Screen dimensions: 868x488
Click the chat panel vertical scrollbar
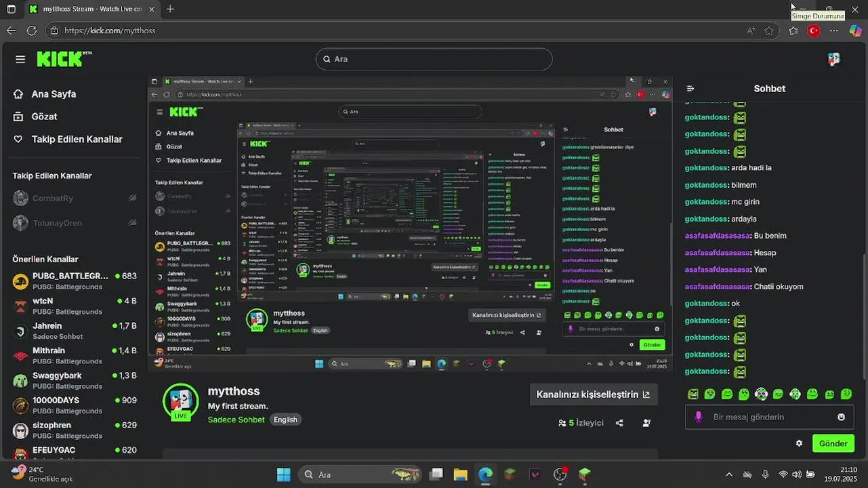coord(864,315)
